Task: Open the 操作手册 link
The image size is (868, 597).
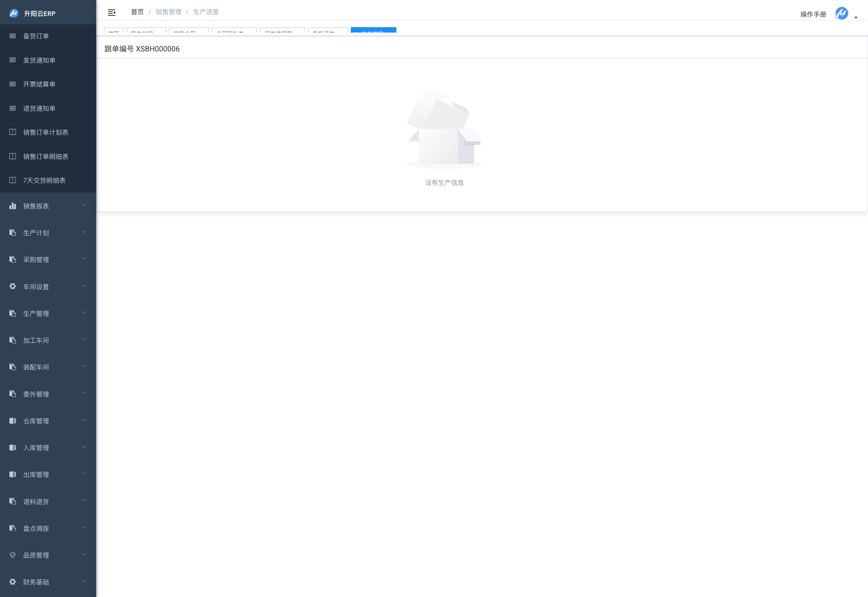Action: [x=813, y=14]
